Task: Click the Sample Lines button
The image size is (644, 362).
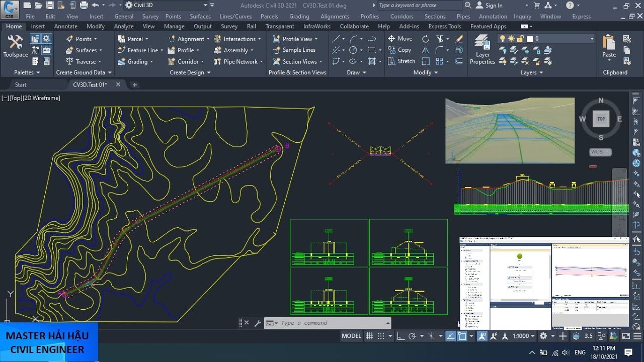Action: [x=294, y=50]
